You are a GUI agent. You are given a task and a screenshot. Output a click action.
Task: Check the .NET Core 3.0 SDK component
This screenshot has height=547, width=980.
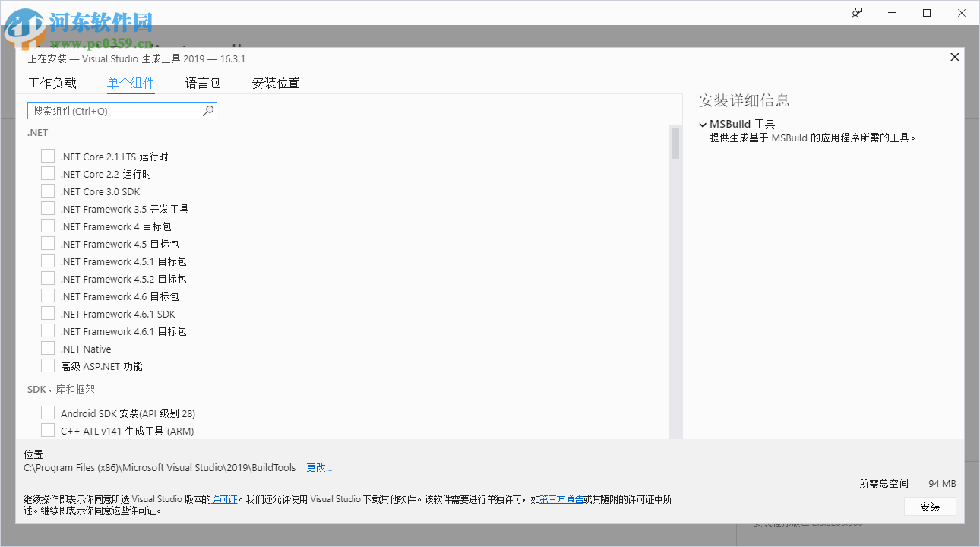point(47,191)
